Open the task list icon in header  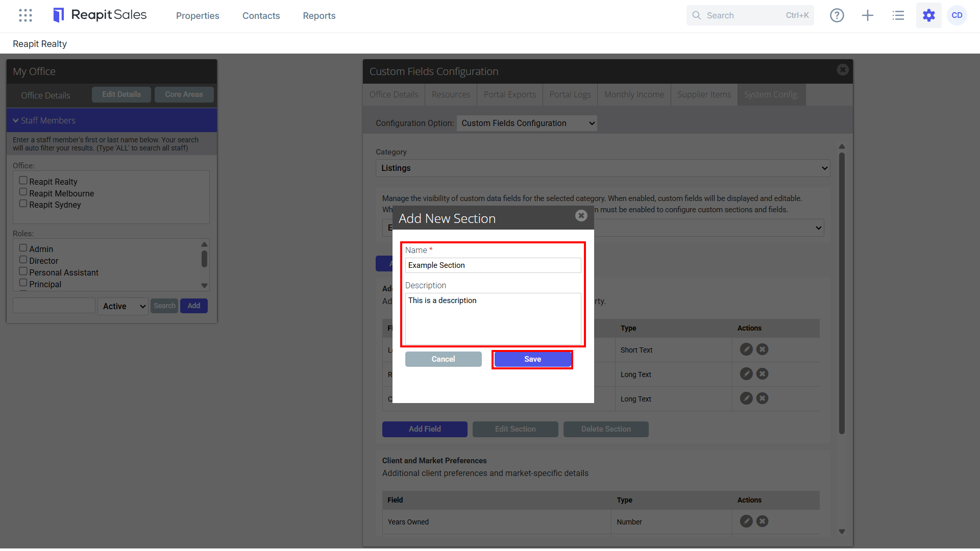pyautogui.click(x=898, y=15)
